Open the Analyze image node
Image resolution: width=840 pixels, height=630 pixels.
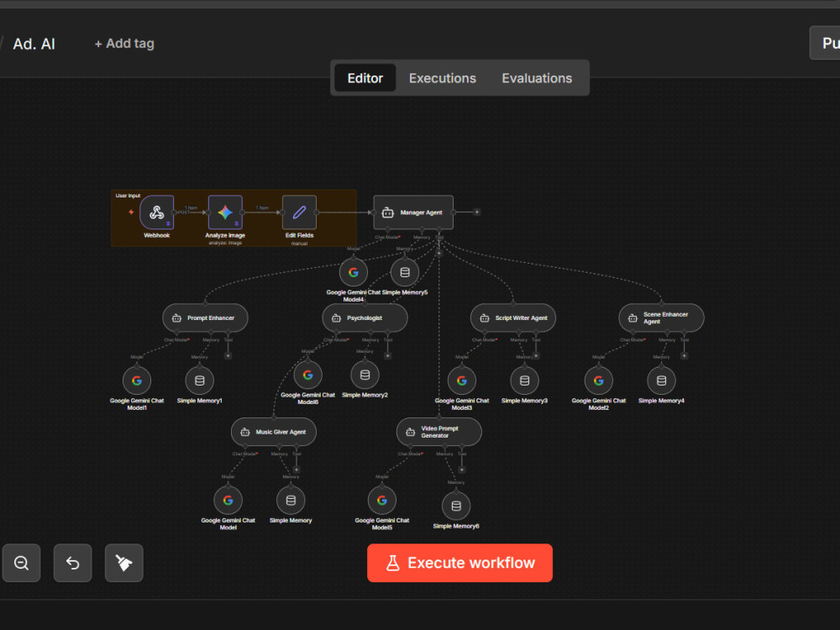(225, 213)
